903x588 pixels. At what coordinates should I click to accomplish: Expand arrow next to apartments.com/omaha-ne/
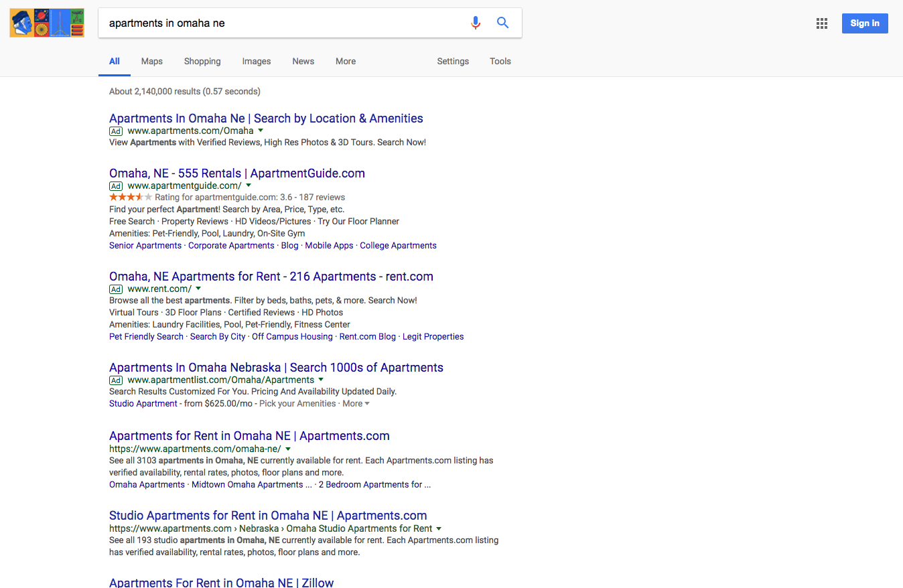click(x=288, y=449)
